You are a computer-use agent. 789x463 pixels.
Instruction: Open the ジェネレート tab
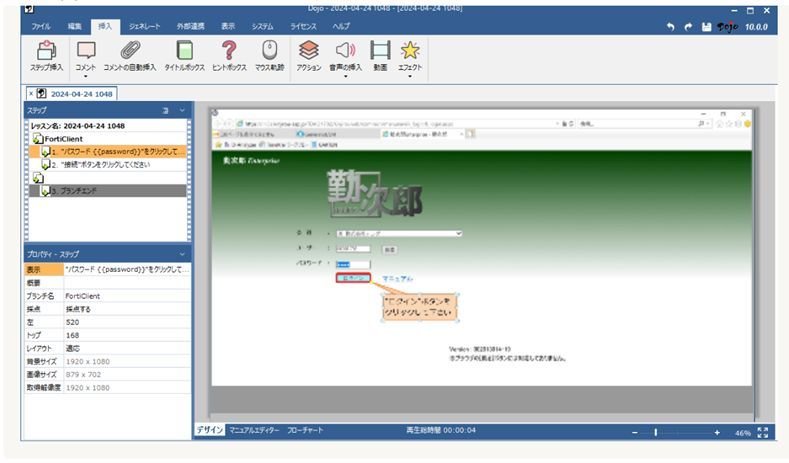(x=144, y=26)
